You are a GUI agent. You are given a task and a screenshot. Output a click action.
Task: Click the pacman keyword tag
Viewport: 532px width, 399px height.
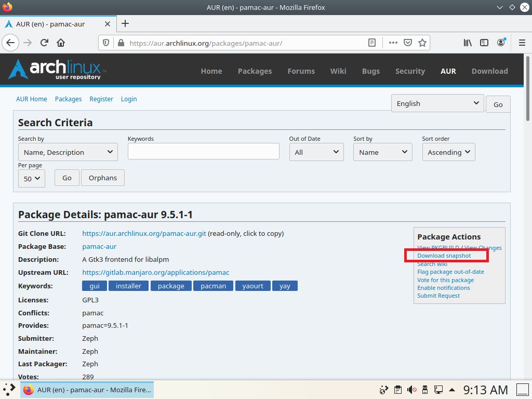coord(213,286)
